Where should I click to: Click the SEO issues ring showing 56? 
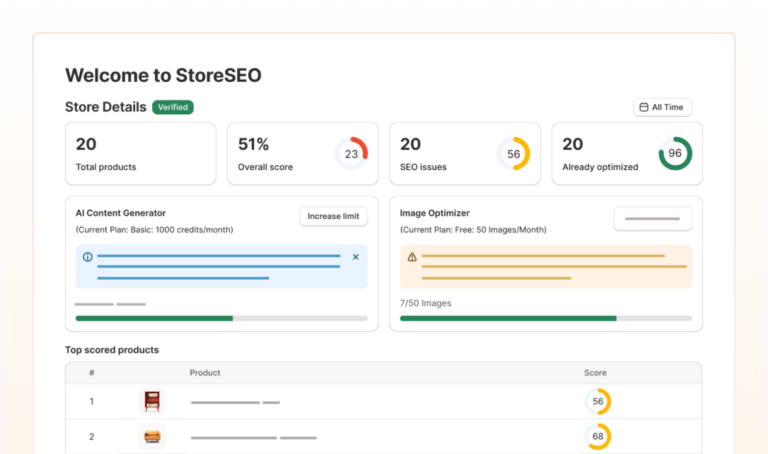[513, 154]
